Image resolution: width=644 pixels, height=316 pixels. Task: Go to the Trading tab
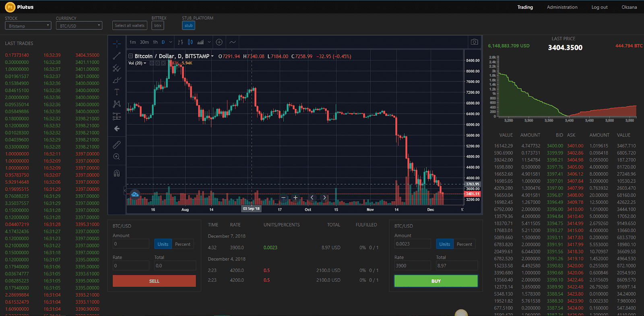525,7
